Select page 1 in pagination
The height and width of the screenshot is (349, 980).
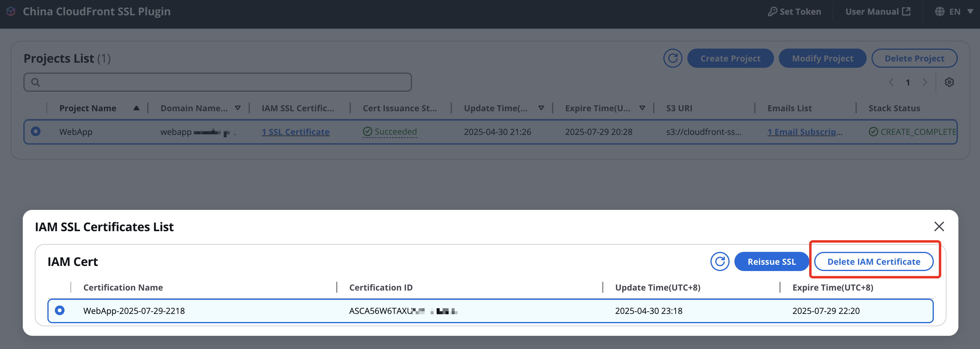[908, 82]
